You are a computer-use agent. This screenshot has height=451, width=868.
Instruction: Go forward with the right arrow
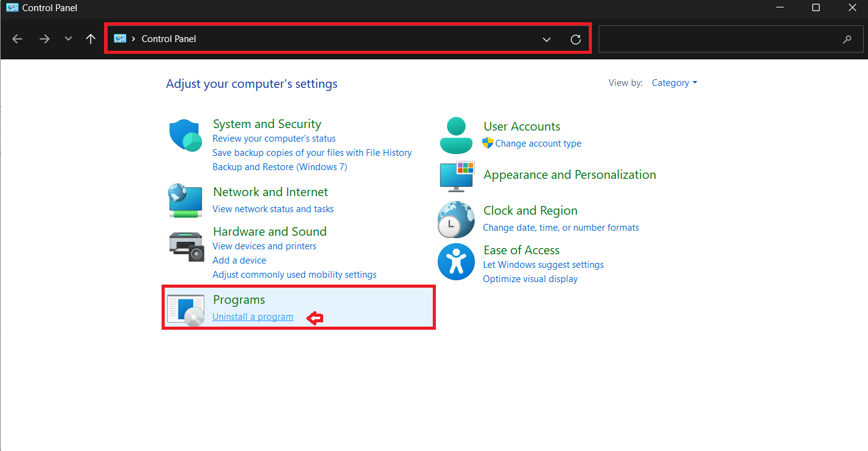click(x=44, y=39)
